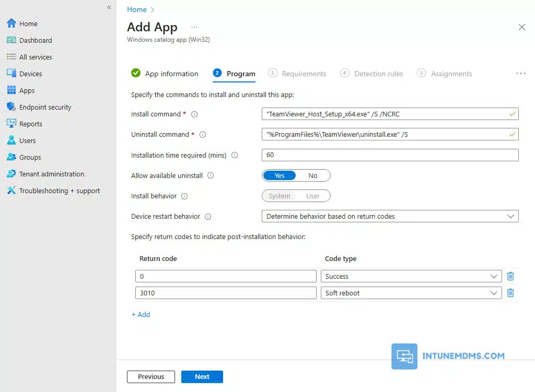535x392 pixels.
Task: Delete the return code 3010 row
Action: 510,293
